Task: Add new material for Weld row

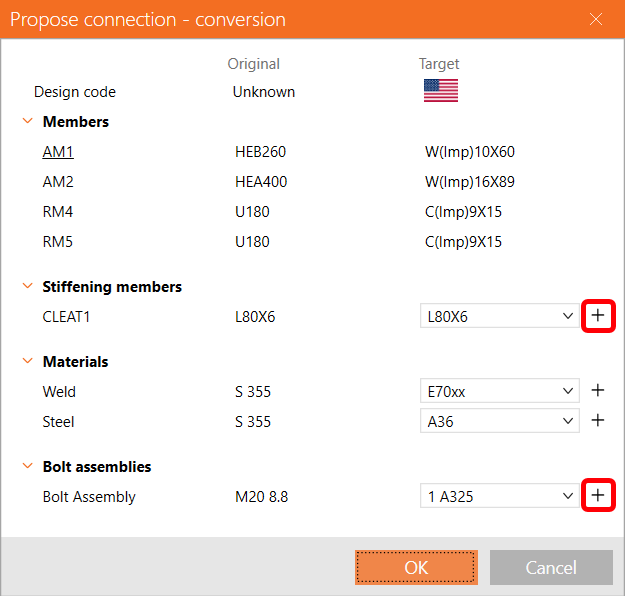Action: (x=598, y=391)
